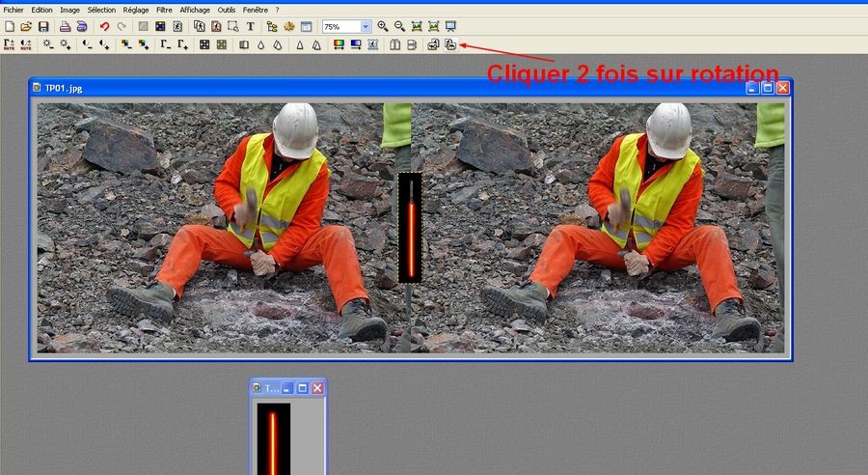Increase gamma with the gamma plus icon
This screenshot has width=868, height=475.
(182, 44)
